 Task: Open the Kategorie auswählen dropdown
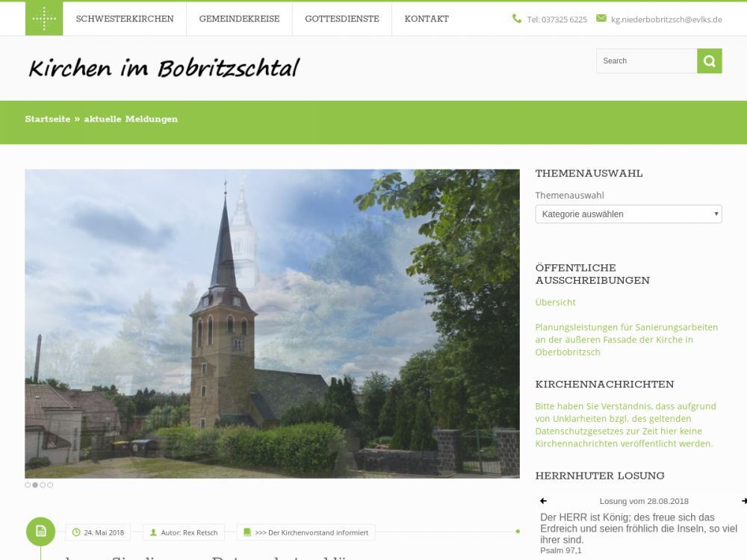(628, 214)
